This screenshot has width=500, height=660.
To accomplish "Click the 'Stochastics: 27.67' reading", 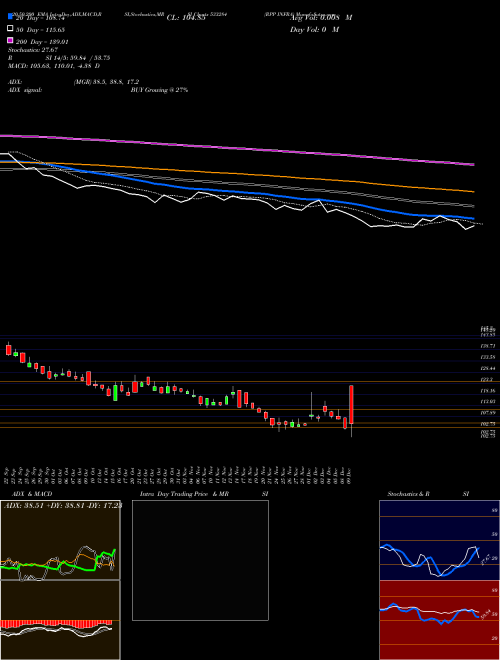I will tap(33, 50).
